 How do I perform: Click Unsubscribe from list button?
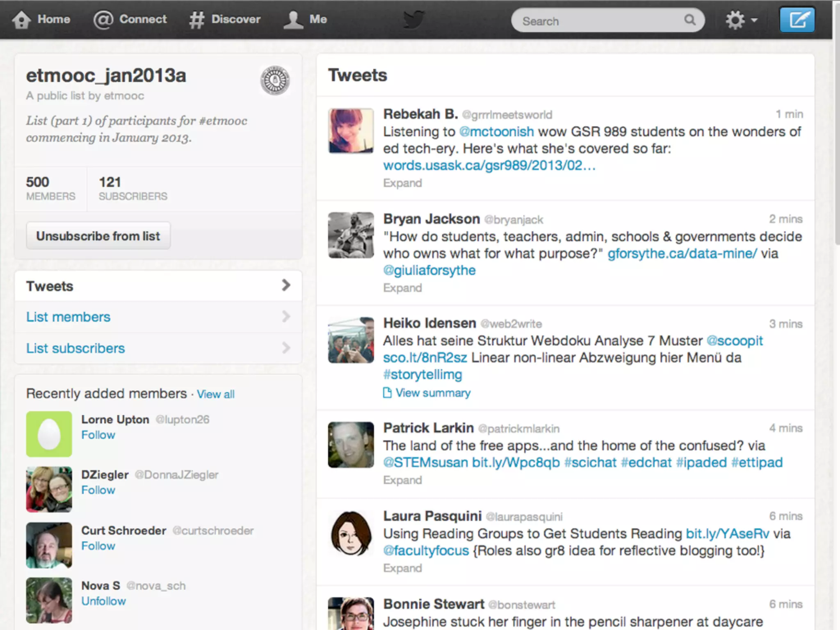(x=98, y=236)
